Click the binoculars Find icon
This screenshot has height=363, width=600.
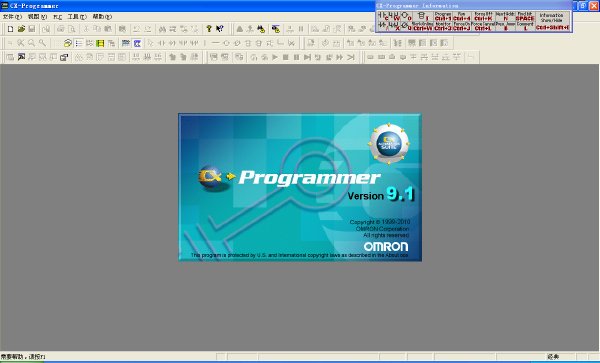pos(162,29)
